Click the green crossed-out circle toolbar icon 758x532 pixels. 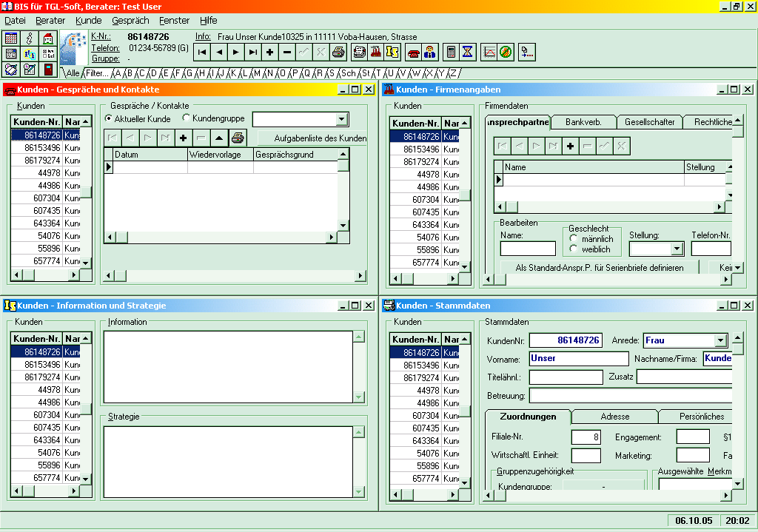coord(505,53)
